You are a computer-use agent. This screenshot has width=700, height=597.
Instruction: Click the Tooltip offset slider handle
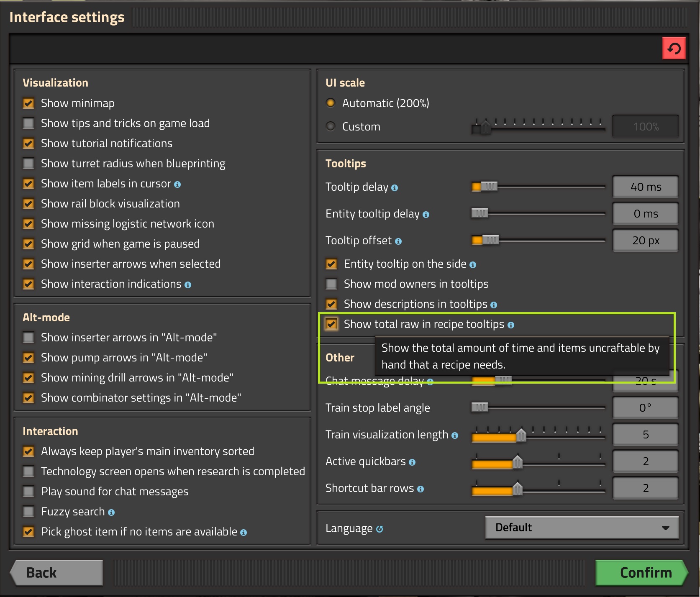tap(490, 240)
